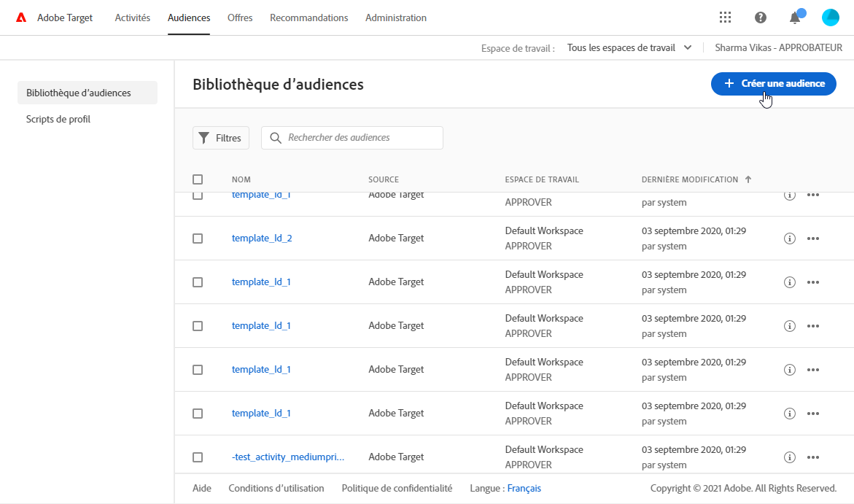Expand the Espace de travail dropdown
This screenshot has height=504, width=854.
click(x=629, y=47)
